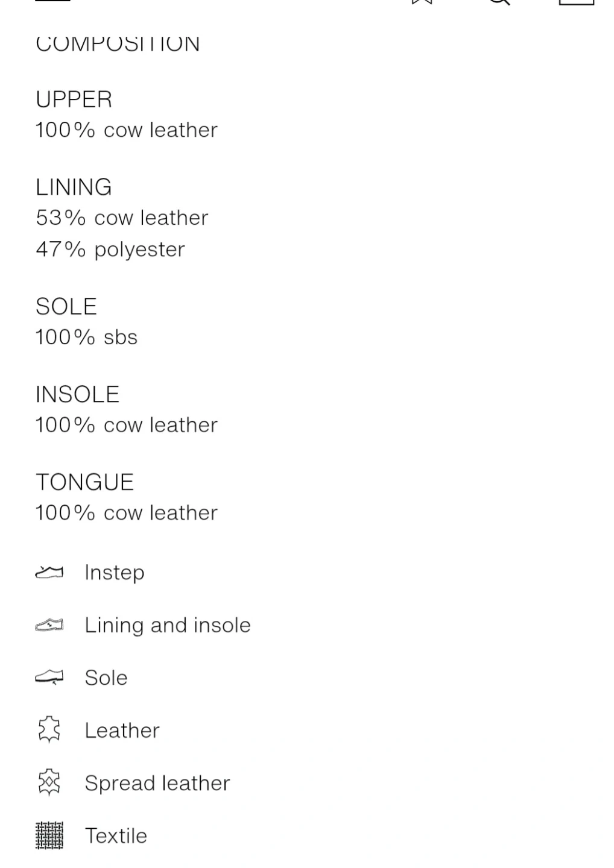Click the Lining and insole shoe icon

click(49, 625)
